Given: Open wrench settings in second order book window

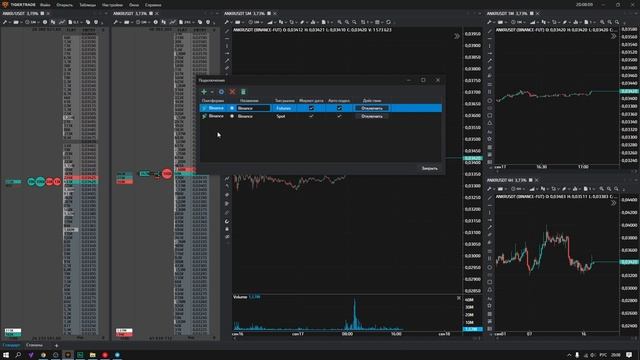Looking at the screenshot, I should (x=116, y=22).
